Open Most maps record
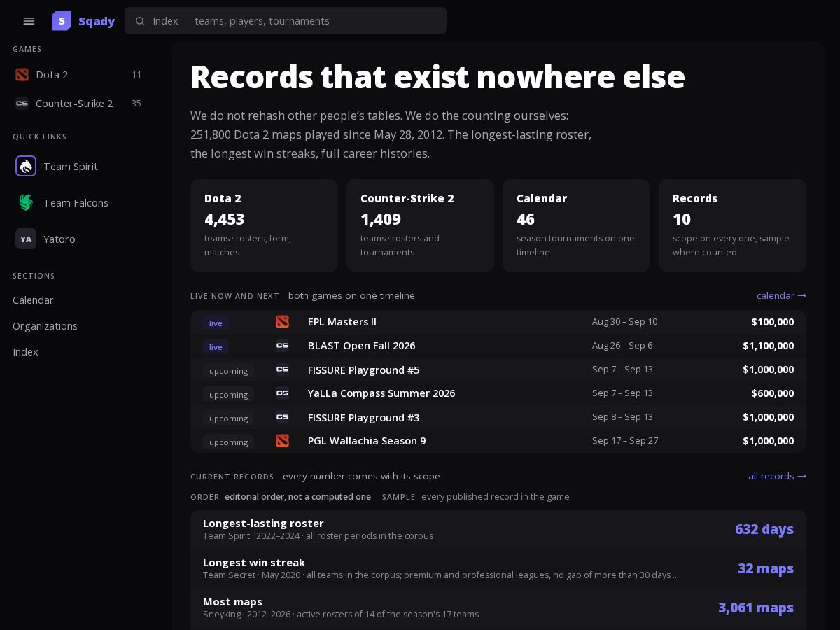The height and width of the screenshot is (630, 840). coord(498,608)
